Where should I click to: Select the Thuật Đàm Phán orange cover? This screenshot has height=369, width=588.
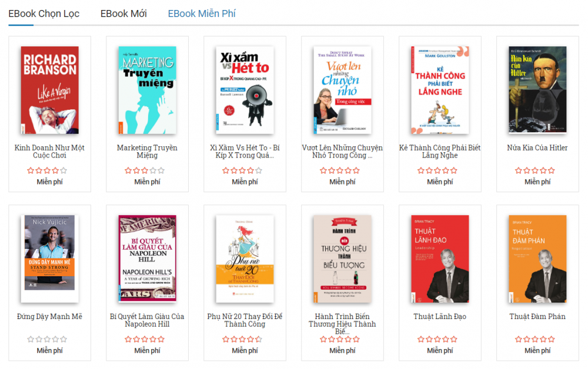537,259
